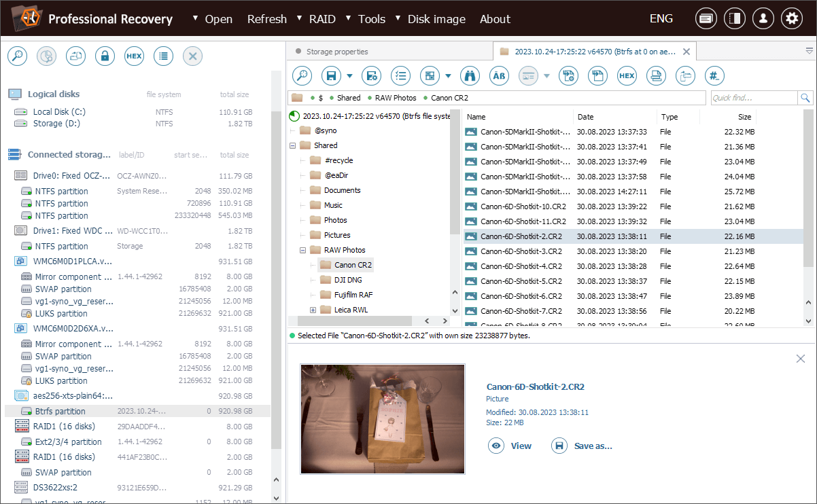Click the storage properties list icon in left toolbar

pos(163,56)
